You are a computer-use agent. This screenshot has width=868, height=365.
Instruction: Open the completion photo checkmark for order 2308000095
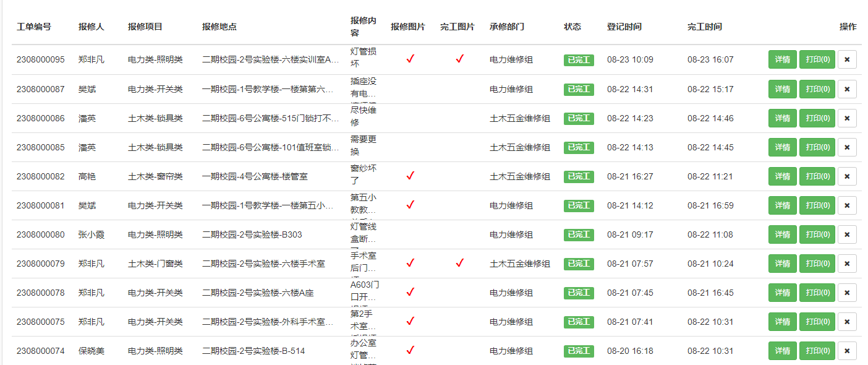[459, 59]
